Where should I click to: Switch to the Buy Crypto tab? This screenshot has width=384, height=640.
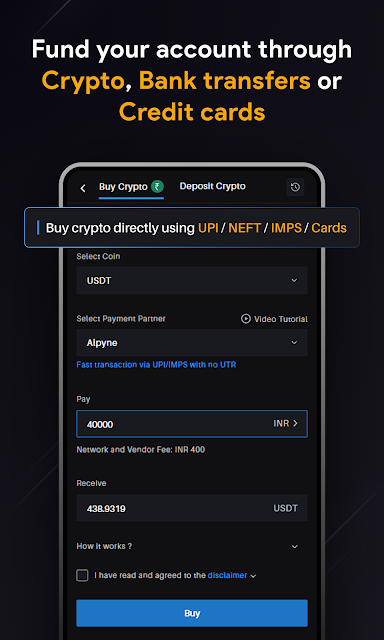(x=123, y=187)
